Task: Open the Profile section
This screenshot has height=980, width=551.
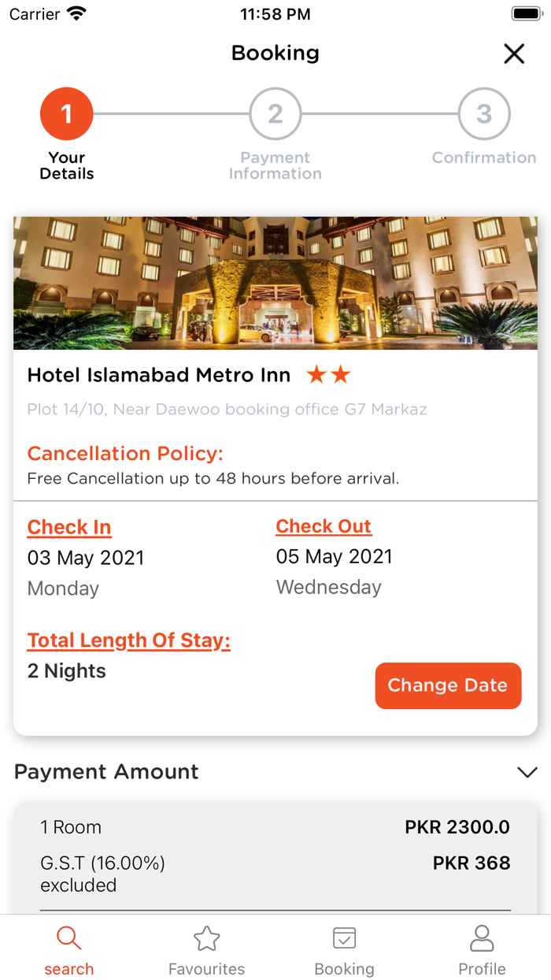Action: [482, 938]
